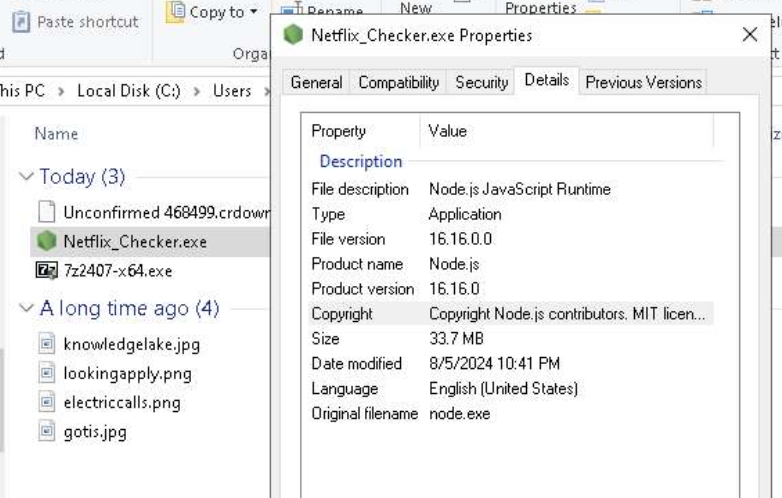The image size is (782, 498).
Task: Switch to the Security tab
Action: [x=481, y=83]
